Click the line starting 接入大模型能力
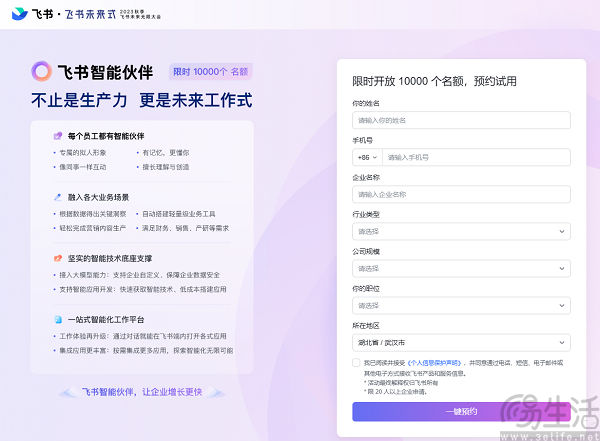 139,275
